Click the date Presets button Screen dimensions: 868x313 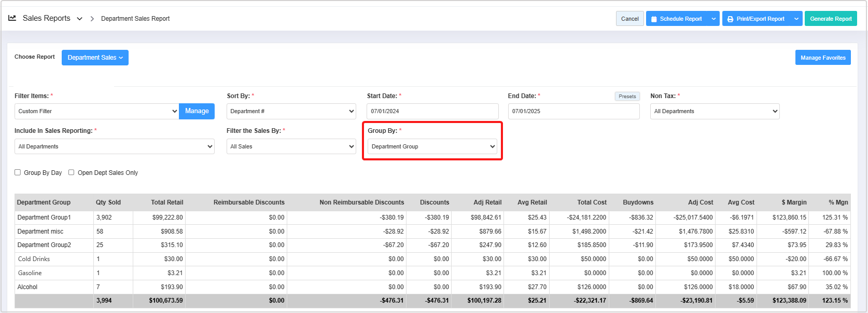click(627, 96)
